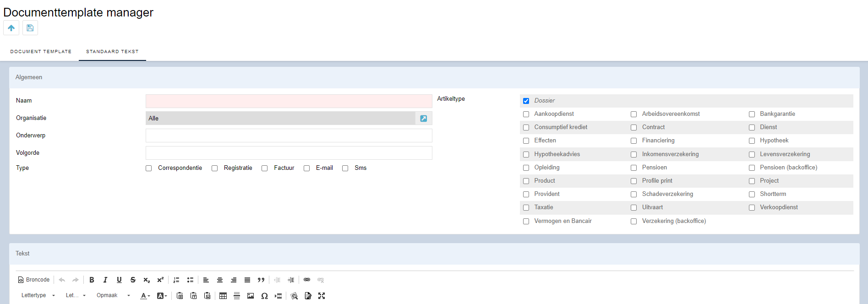The width and height of the screenshot is (868, 304).
Task: View the Broncode source
Action: pyautogui.click(x=34, y=280)
